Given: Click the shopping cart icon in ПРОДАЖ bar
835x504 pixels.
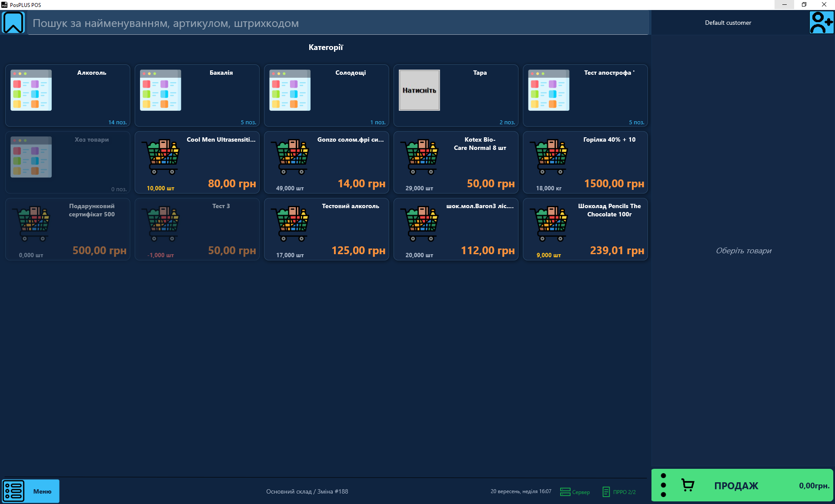Looking at the screenshot, I should click(x=688, y=485).
